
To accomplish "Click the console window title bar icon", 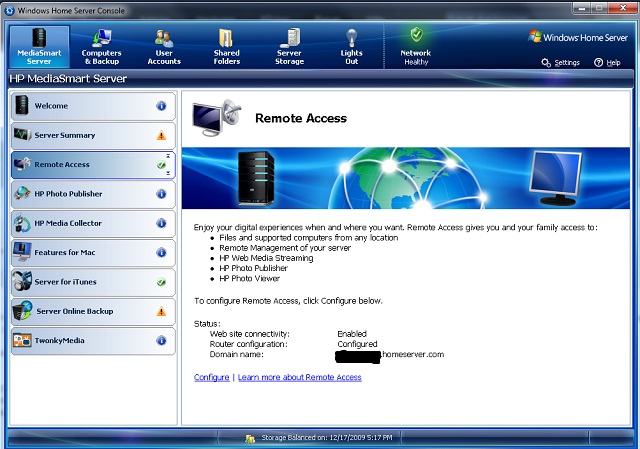I will click(10, 11).
